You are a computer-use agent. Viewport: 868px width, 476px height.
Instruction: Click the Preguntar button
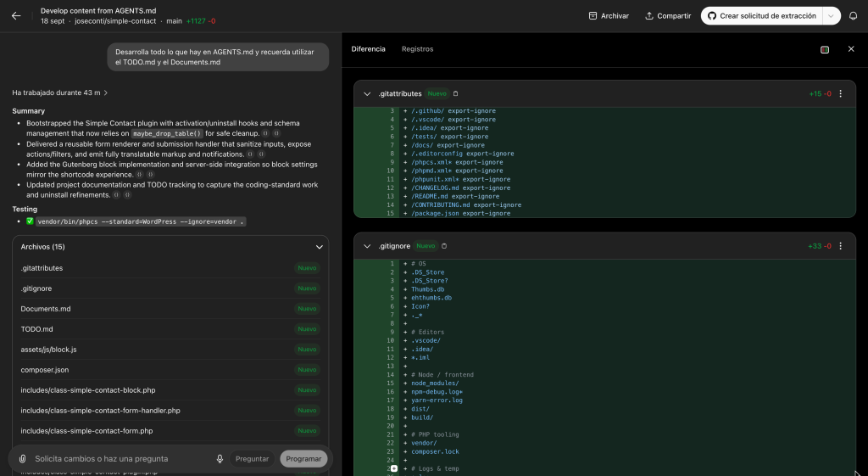point(252,459)
